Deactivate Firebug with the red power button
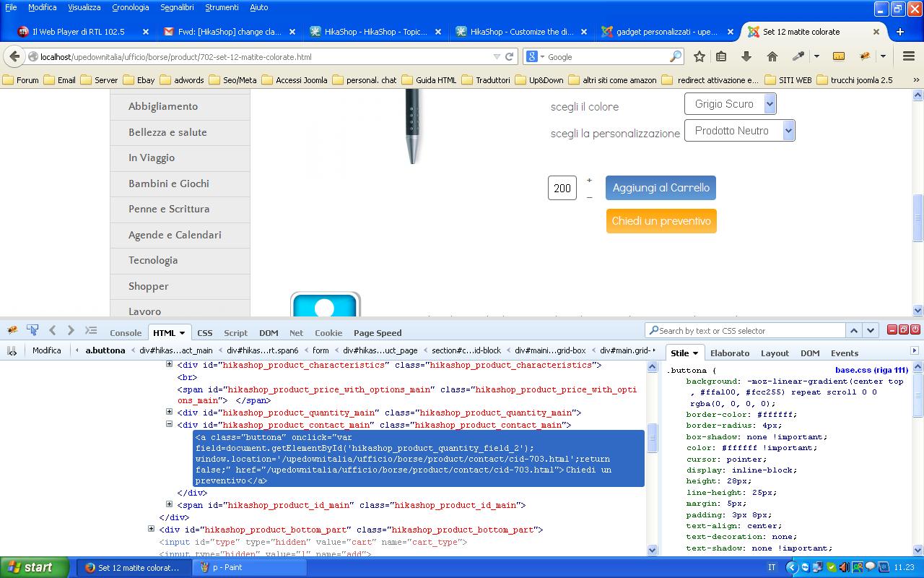This screenshot has width=924, height=578. click(x=915, y=329)
